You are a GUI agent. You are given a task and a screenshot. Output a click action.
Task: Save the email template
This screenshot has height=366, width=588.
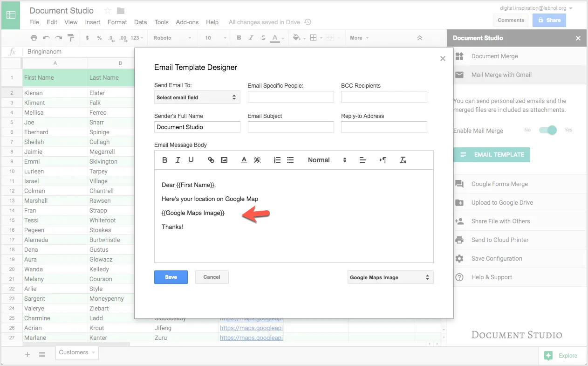[x=171, y=277]
